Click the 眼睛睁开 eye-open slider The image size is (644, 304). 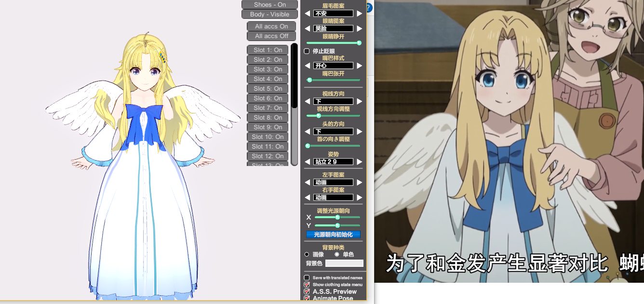334,43
